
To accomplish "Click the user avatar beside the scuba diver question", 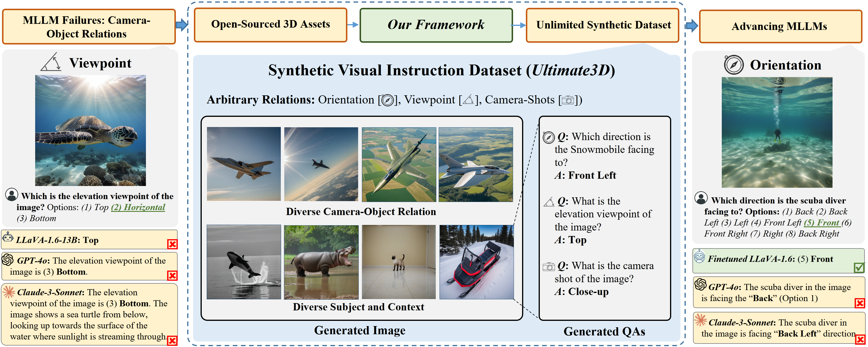I will click(x=701, y=198).
